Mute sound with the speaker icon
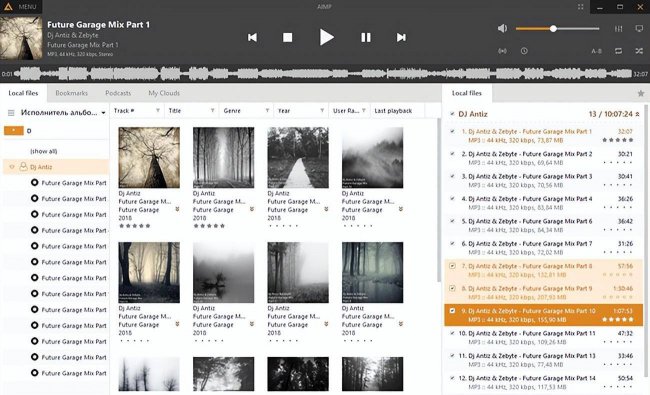This screenshot has width=650, height=395. click(x=502, y=28)
